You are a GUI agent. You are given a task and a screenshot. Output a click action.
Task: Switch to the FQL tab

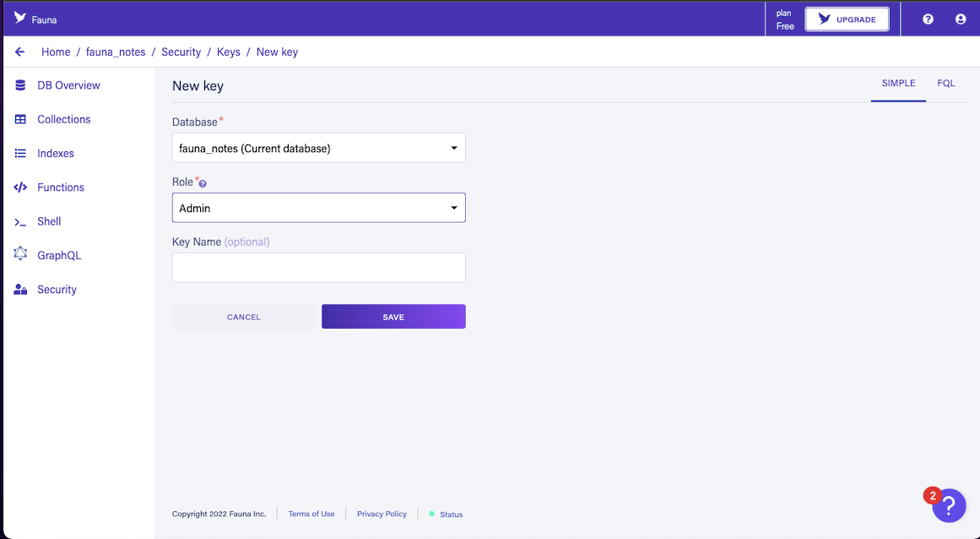click(x=945, y=83)
